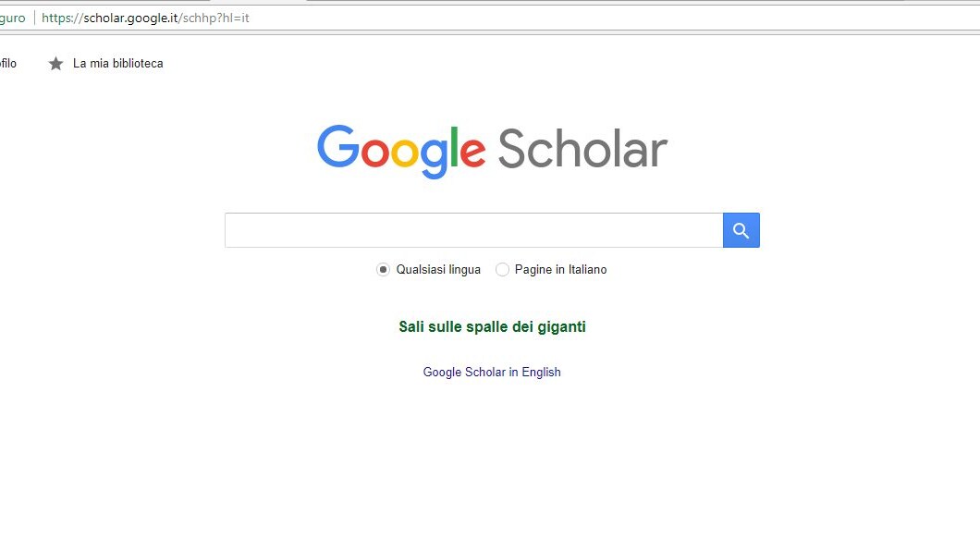
Task: Select the Qualsiasi lingua radio button
Action: (x=383, y=270)
